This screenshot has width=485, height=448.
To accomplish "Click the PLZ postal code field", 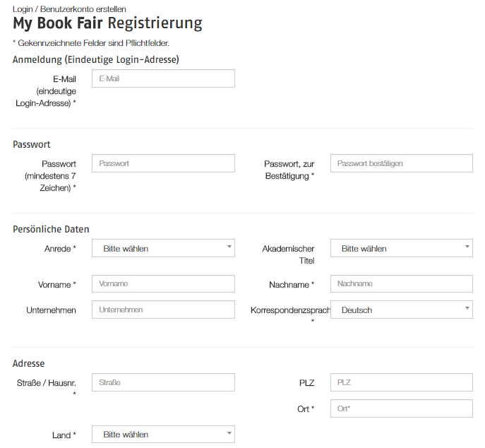I will pos(401,383).
